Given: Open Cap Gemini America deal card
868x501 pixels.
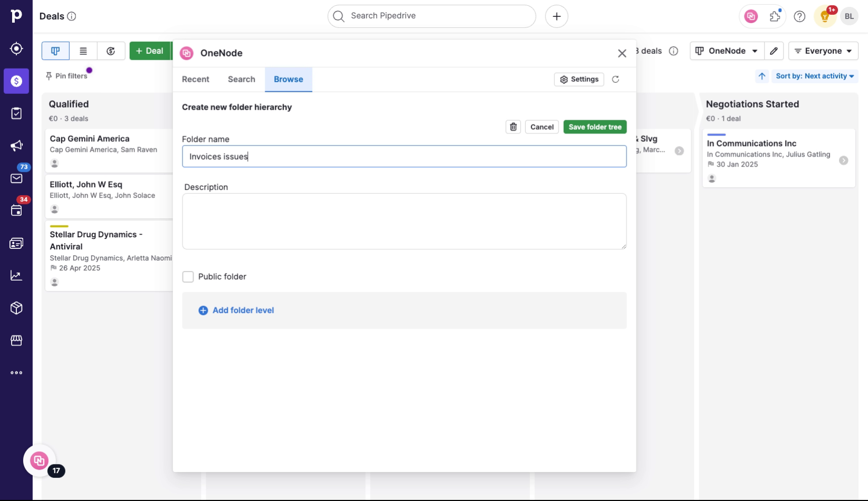Looking at the screenshot, I should pyautogui.click(x=109, y=151).
